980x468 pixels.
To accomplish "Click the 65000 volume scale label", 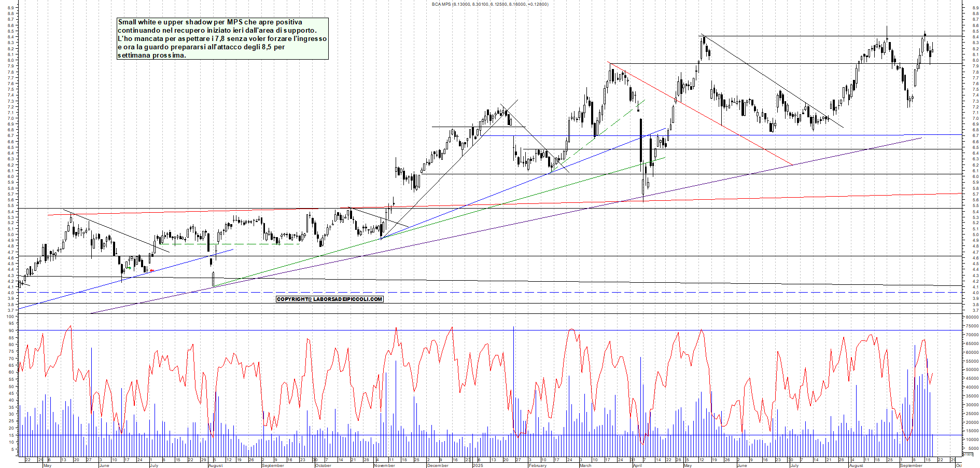I will click(x=972, y=343).
